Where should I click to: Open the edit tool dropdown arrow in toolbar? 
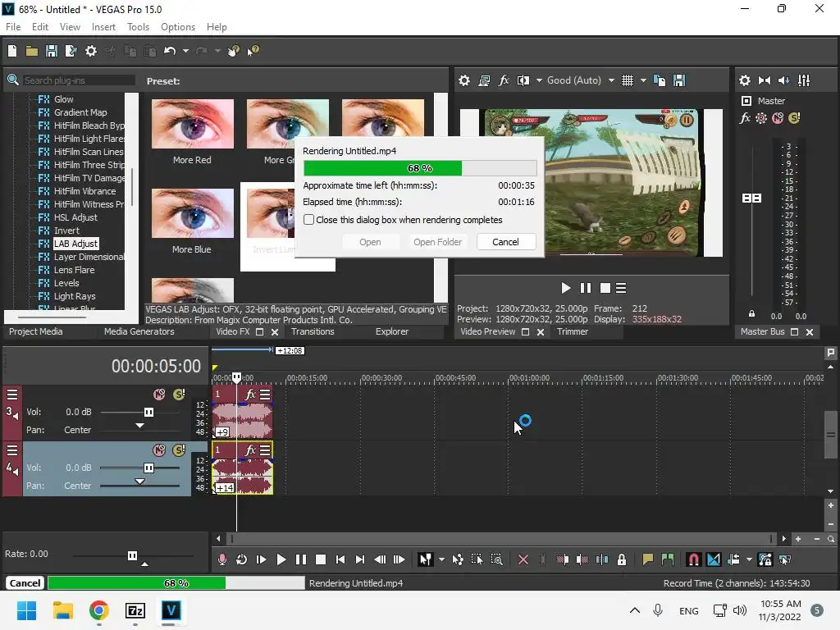pos(441,559)
